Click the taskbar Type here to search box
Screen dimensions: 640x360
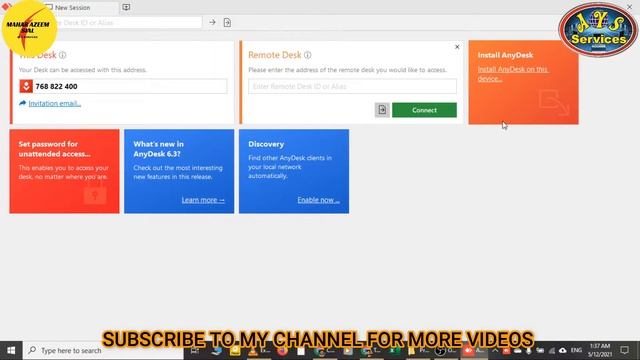[103, 350]
